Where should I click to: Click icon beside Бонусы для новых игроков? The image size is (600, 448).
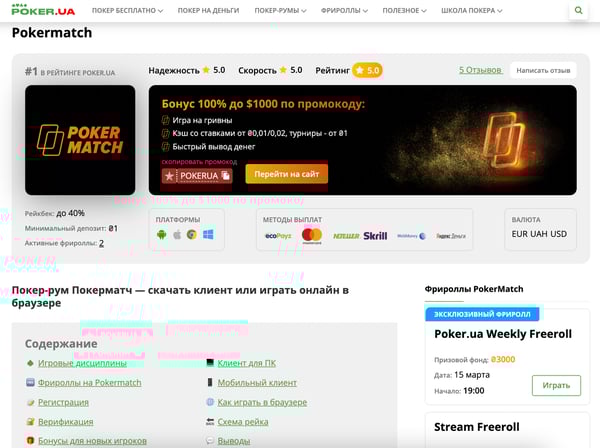coord(30,441)
